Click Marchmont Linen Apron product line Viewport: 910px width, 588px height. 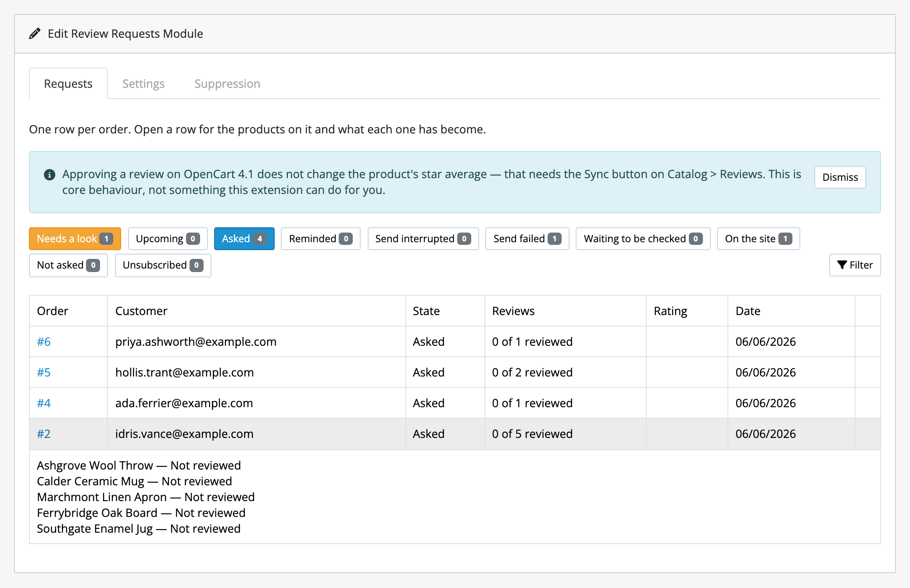pos(146,497)
